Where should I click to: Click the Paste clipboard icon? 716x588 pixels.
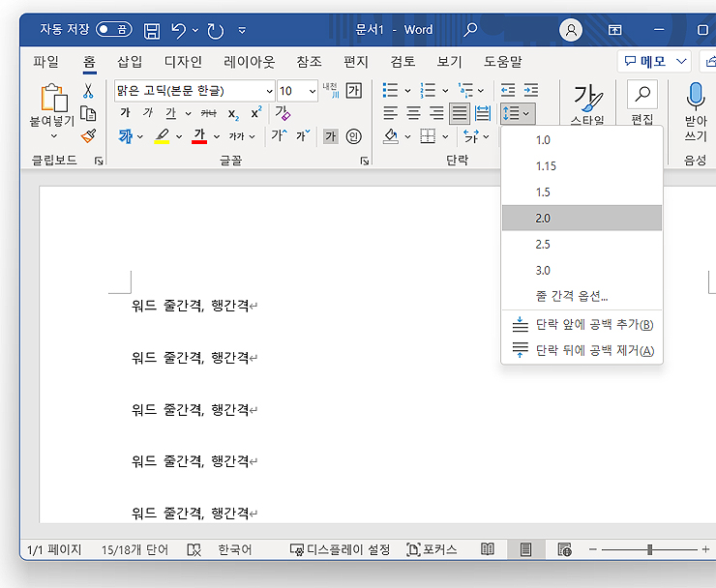point(54,98)
